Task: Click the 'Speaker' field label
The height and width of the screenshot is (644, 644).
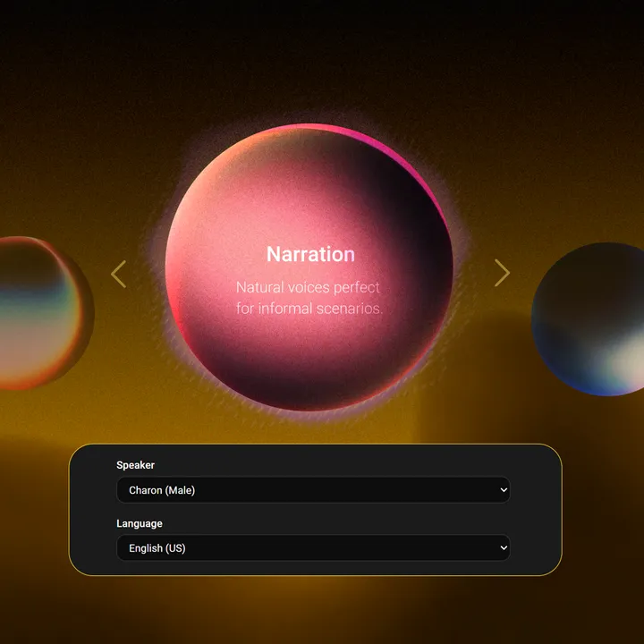Action: pos(136,465)
